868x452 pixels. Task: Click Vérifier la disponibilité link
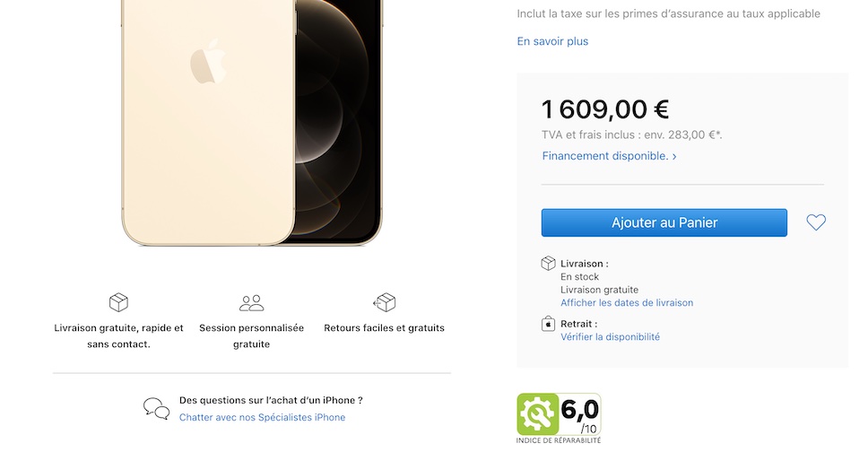[x=610, y=337]
